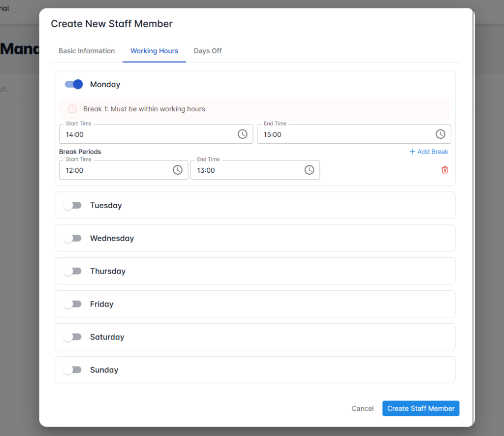The image size is (504, 436).
Task: Open clock picker for break start time
Action: [x=178, y=170]
